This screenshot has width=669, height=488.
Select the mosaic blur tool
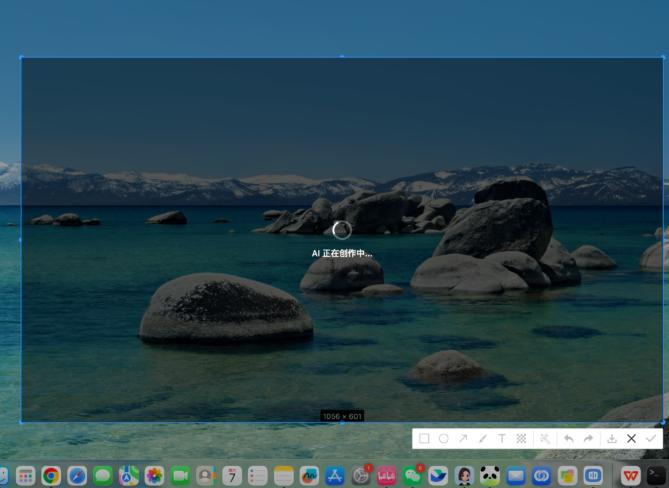tap(521, 439)
